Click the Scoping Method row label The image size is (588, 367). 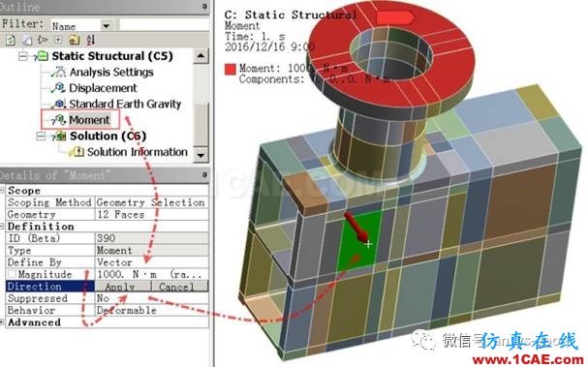(49, 202)
